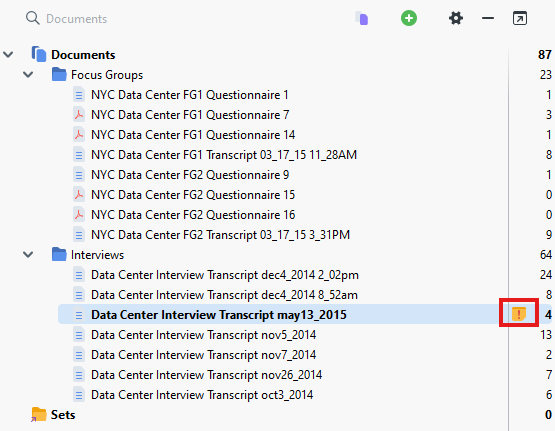Click segment count 24 of dec4_2014 2_02pm

[545, 275]
